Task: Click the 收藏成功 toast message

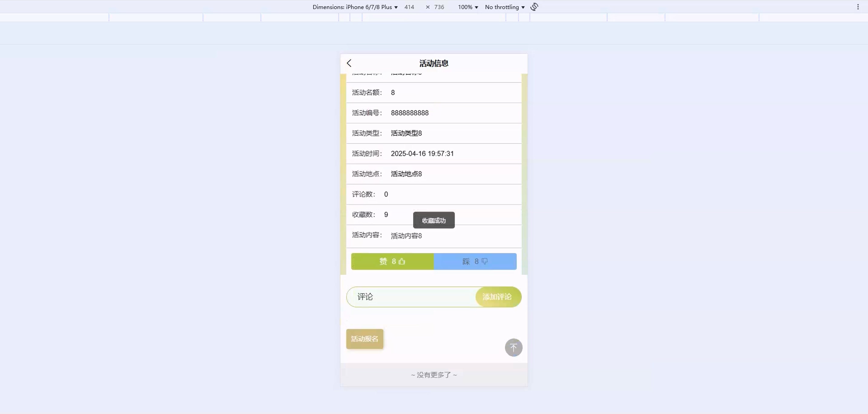Action: click(434, 220)
